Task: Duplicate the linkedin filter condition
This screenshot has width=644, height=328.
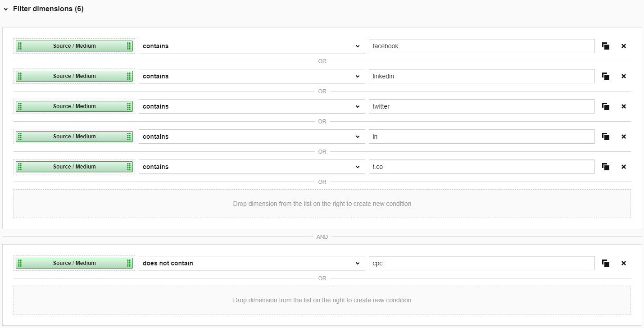Action: tap(606, 76)
